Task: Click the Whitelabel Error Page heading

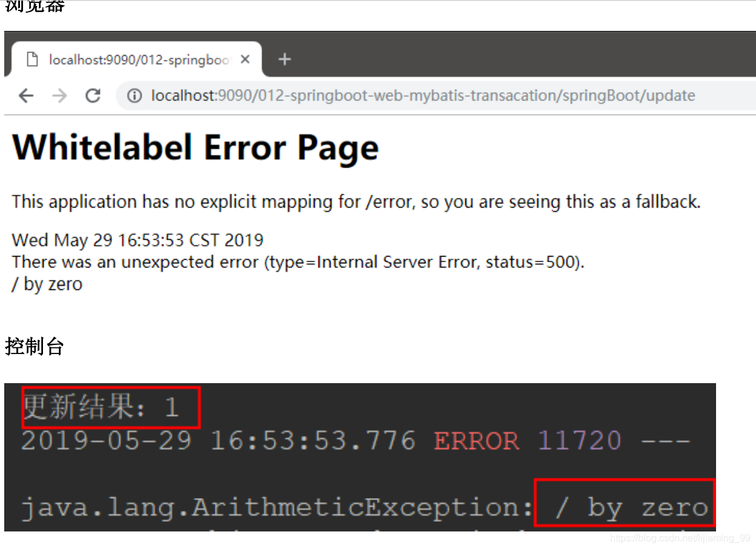Action: [x=196, y=147]
